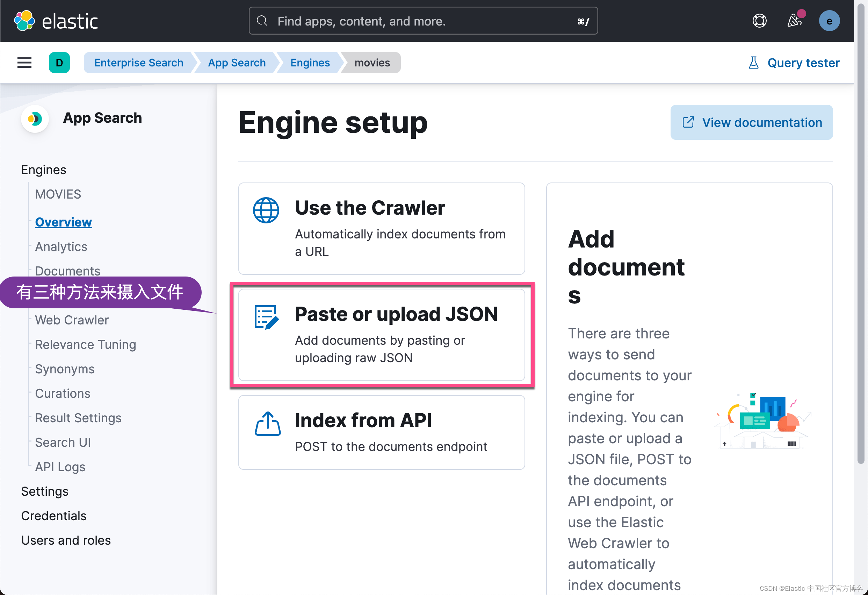Open Settings in the sidebar
The width and height of the screenshot is (868, 595).
click(45, 492)
